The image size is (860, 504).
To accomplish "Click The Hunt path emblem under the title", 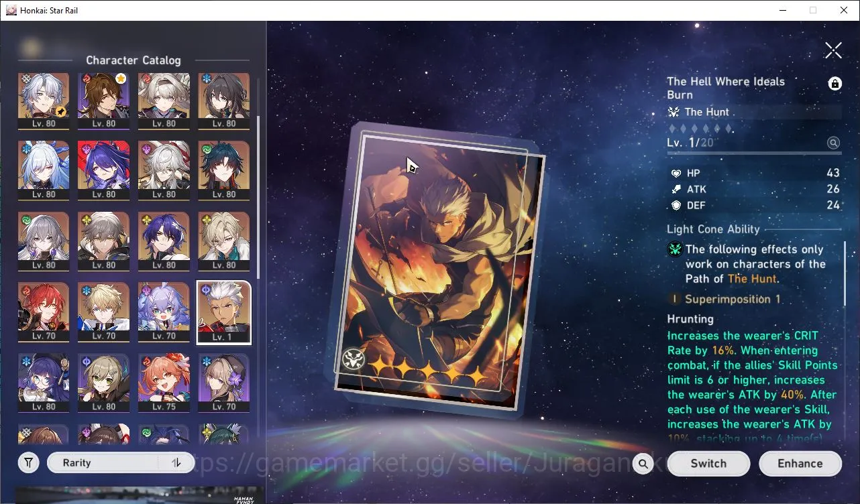I will [674, 112].
